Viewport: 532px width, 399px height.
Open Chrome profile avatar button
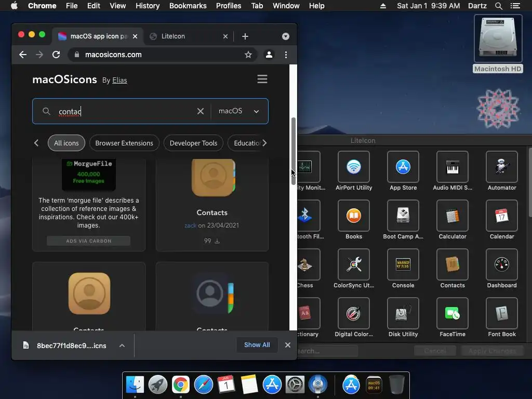(x=269, y=55)
